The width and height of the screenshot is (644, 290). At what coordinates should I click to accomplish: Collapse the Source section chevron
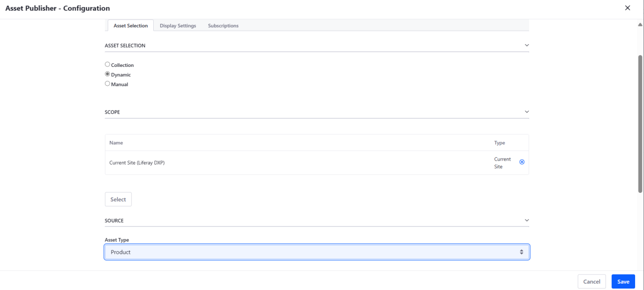click(x=527, y=220)
